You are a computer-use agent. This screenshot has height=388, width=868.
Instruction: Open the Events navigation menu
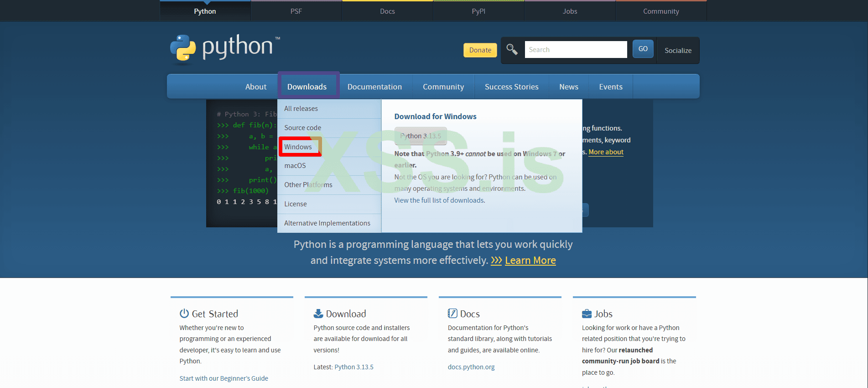point(611,87)
